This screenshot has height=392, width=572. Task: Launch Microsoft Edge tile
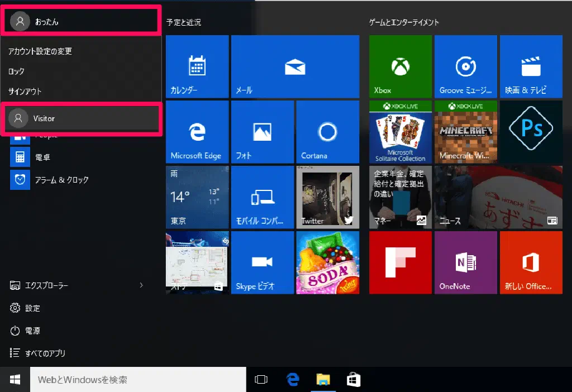(197, 132)
